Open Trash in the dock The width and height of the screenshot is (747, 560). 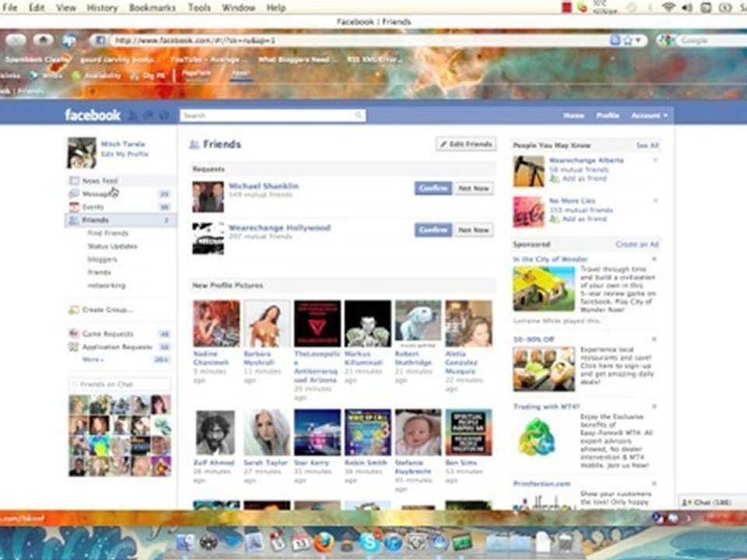566,542
